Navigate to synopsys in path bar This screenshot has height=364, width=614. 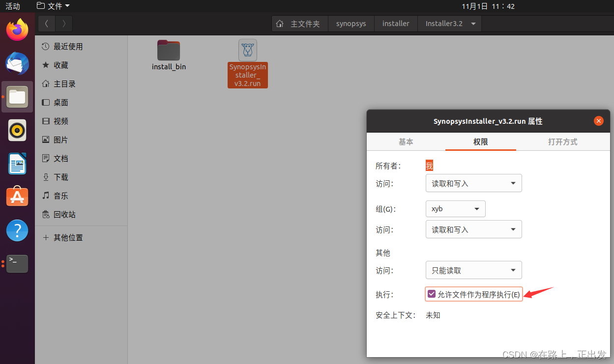pos(351,24)
